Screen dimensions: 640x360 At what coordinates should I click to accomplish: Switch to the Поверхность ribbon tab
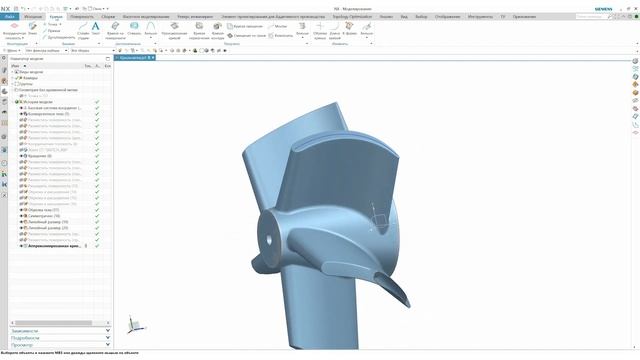tap(82, 17)
